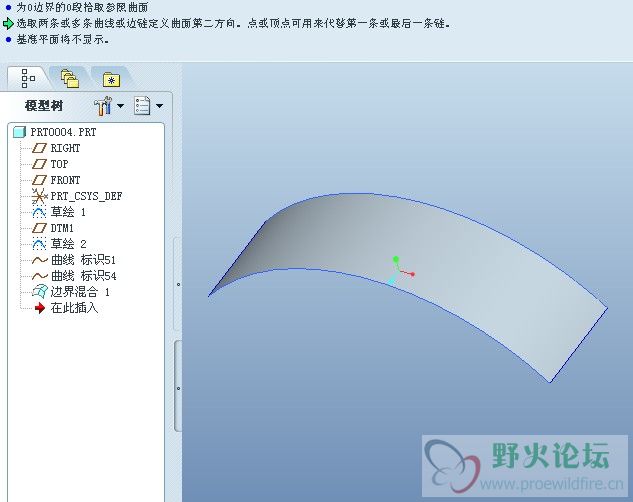Click the TOP plane icon
The image size is (633, 502).
pos(39,164)
